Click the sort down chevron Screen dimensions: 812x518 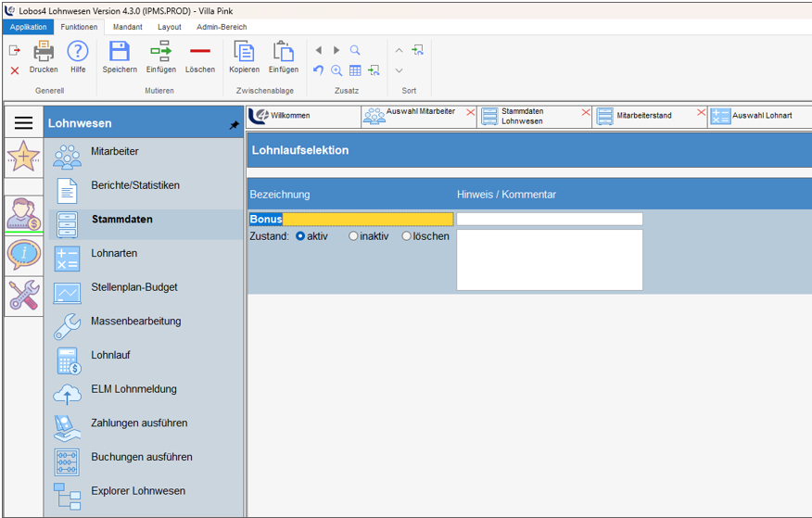point(399,70)
